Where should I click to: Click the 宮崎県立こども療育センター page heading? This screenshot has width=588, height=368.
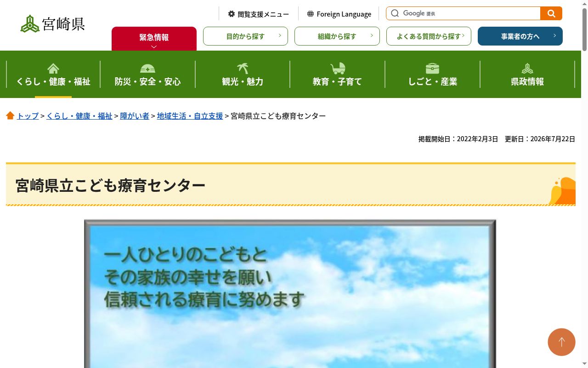(x=110, y=185)
